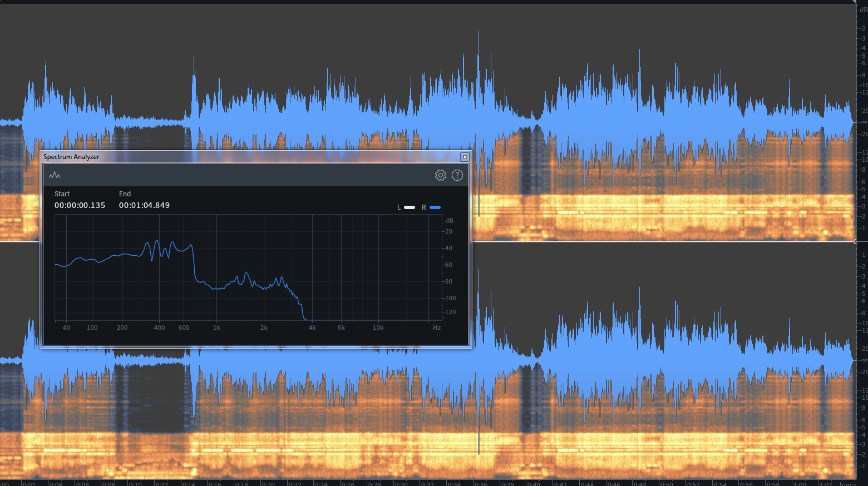Viewport: 868px width, 486px height.
Task: Click the 400 frequency axis label
Action: pyautogui.click(x=159, y=328)
